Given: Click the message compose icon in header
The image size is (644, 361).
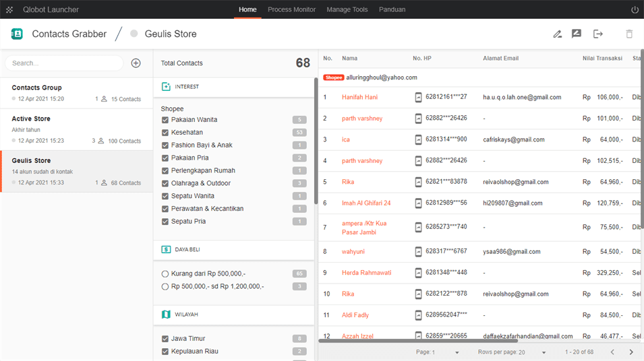Looking at the screenshot, I should tap(577, 34).
